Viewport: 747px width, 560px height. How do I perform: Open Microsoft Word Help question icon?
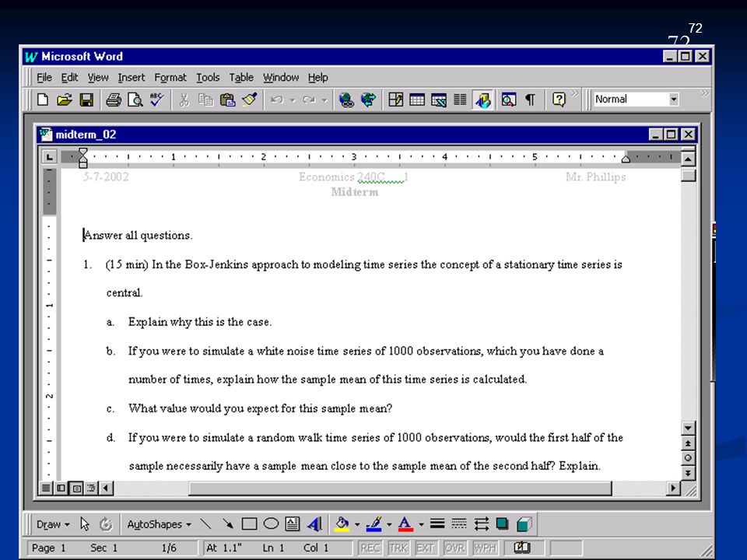[x=559, y=100]
